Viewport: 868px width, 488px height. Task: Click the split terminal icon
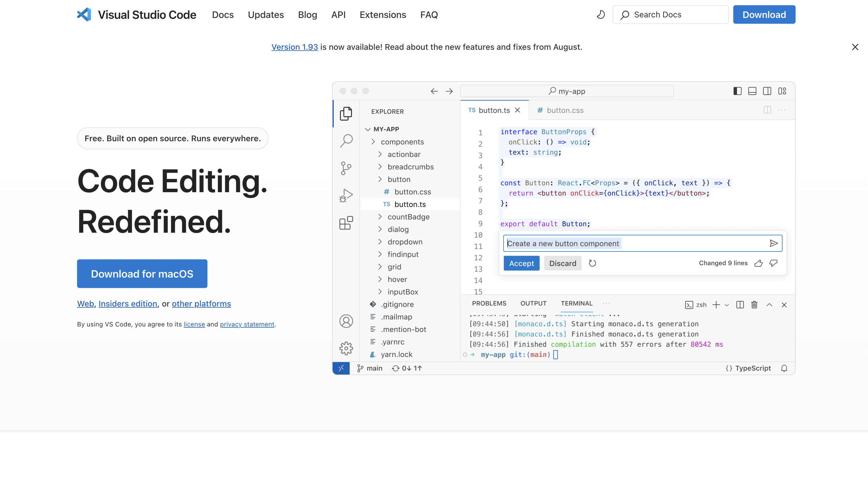pyautogui.click(x=740, y=304)
